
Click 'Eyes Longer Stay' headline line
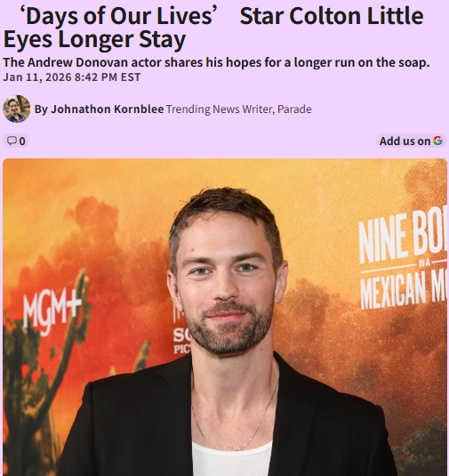[94, 39]
